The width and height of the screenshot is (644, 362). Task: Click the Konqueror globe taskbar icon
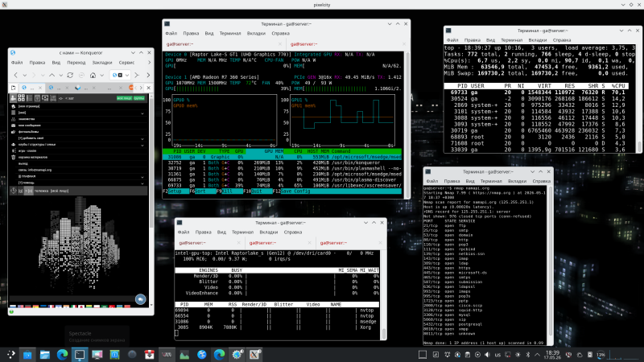point(202,354)
